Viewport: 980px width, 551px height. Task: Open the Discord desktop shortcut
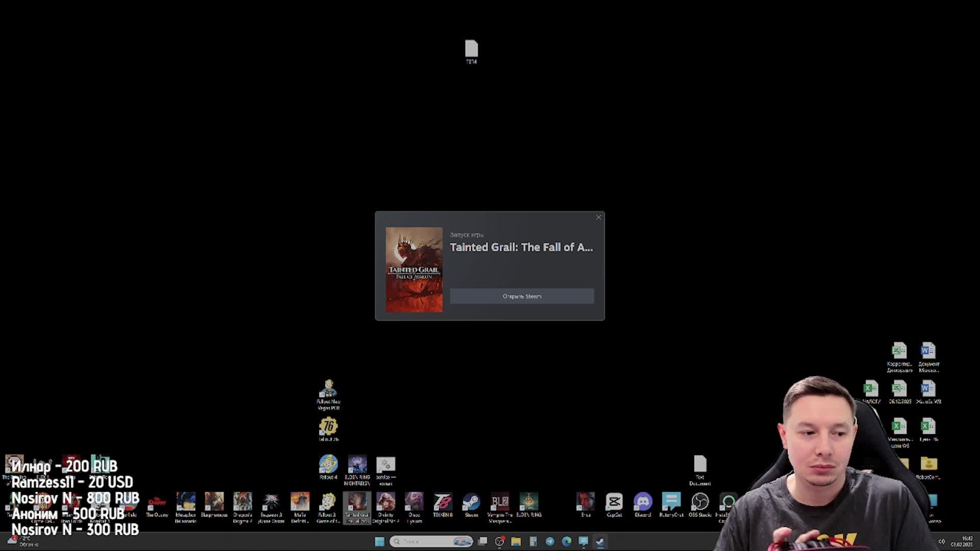[x=643, y=503]
